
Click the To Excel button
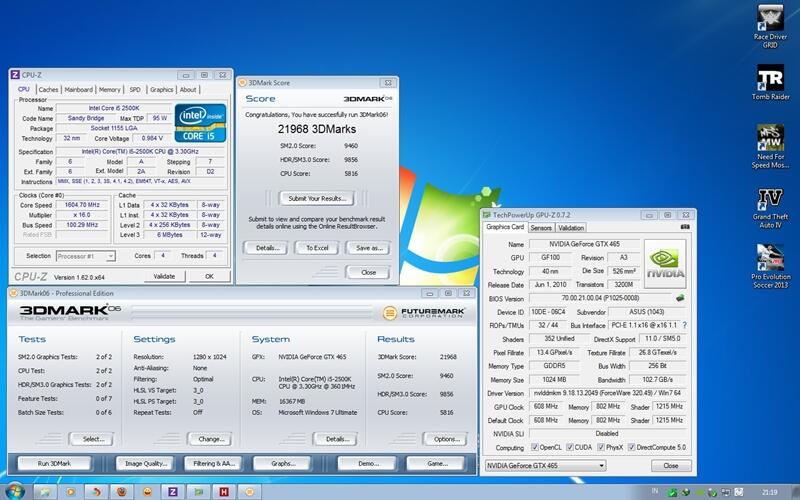[317, 248]
